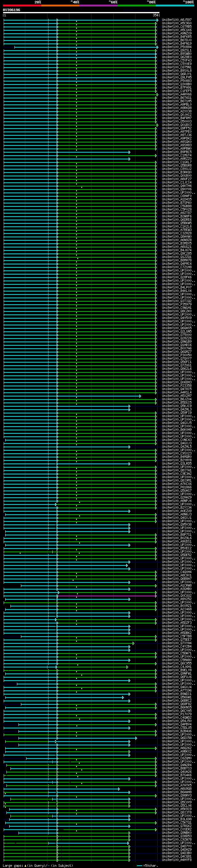Viewport: 197px width, 868px height.
Task: Click hit label UniRef100_Q9NBK0
Action: (177, 833)
